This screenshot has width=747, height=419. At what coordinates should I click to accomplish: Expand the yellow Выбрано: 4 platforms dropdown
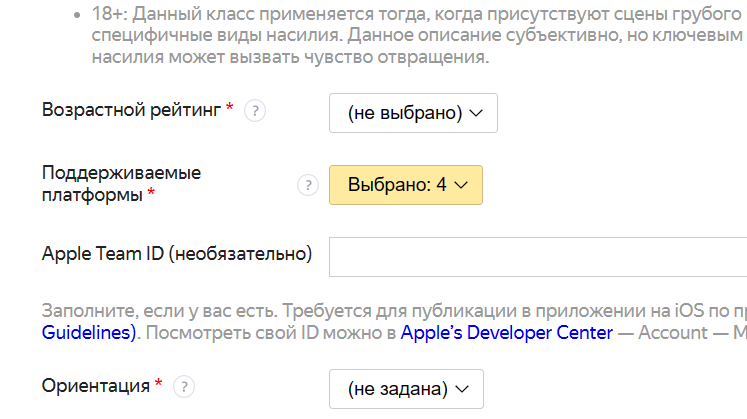point(405,185)
